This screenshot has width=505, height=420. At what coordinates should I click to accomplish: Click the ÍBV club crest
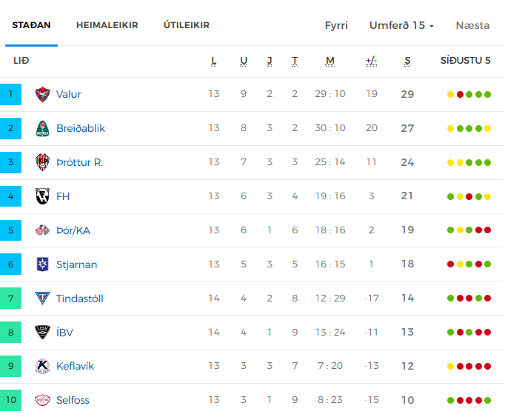tap(42, 332)
